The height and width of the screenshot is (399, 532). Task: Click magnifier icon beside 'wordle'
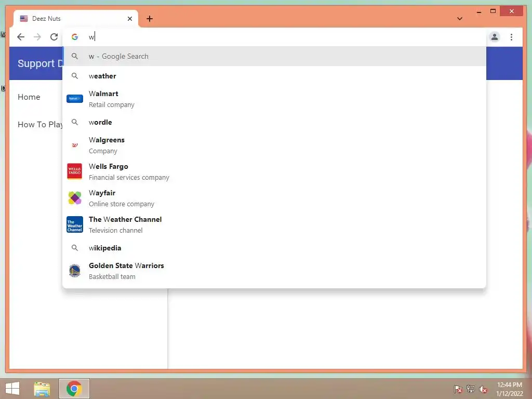pos(75,122)
